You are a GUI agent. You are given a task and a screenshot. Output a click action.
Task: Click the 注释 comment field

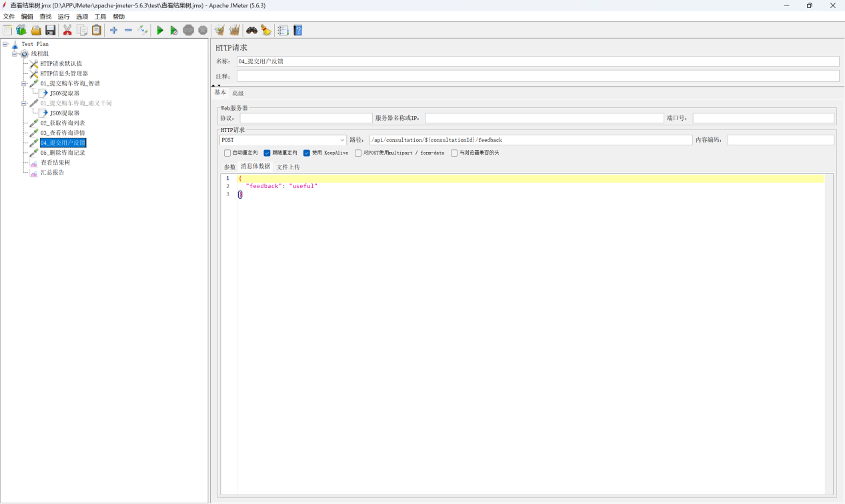click(x=538, y=76)
